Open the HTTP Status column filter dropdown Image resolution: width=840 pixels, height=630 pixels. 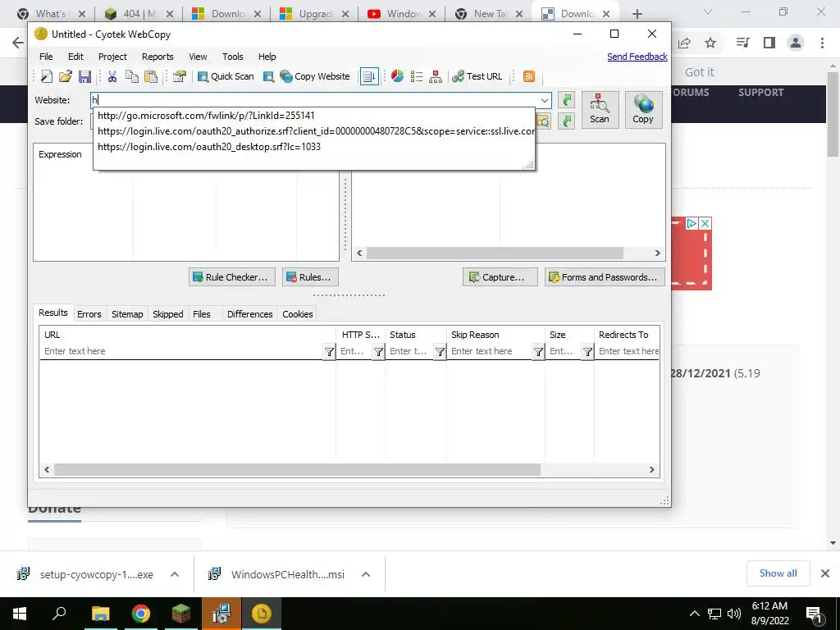378,352
